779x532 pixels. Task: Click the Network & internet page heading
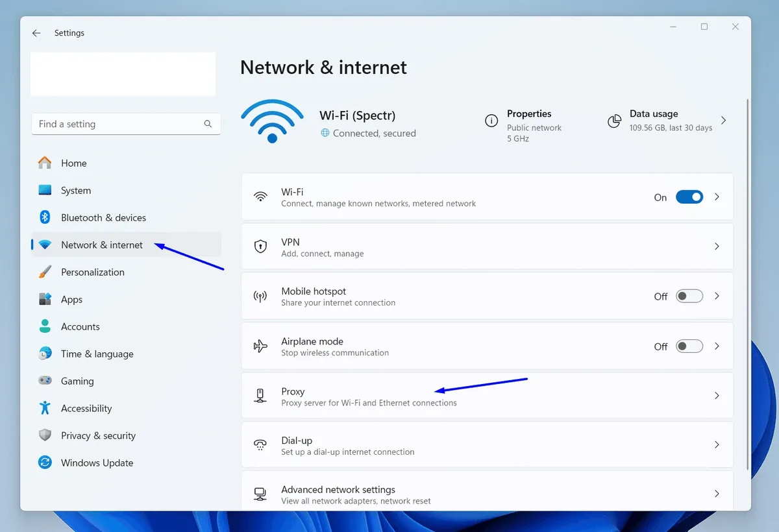tap(323, 67)
